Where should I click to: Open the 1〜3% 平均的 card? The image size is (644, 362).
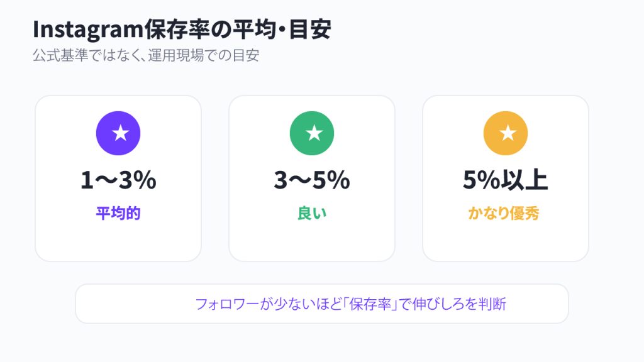pos(118,178)
